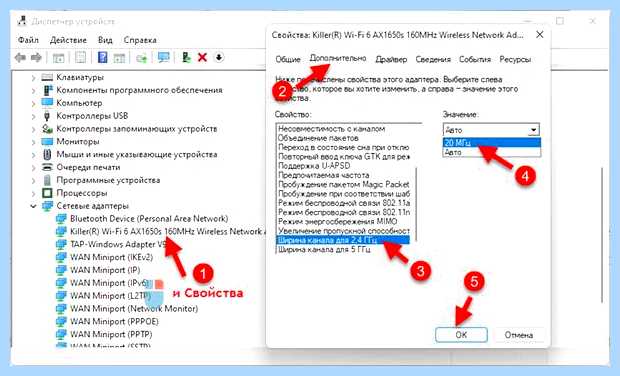Image resolution: width=620 pixels, height=376 pixels.
Task: Switch to the События tab
Action: tap(475, 59)
